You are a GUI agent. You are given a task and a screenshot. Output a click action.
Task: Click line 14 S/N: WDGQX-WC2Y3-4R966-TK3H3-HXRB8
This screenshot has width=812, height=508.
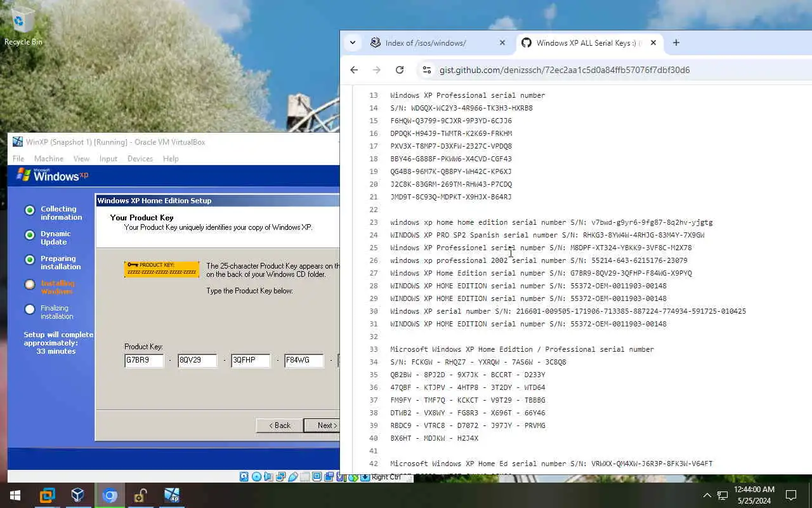tap(461, 108)
